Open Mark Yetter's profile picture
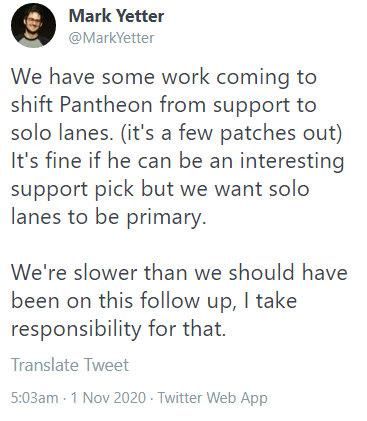This screenshot has width=367, height=421. (x=33, y=25)
